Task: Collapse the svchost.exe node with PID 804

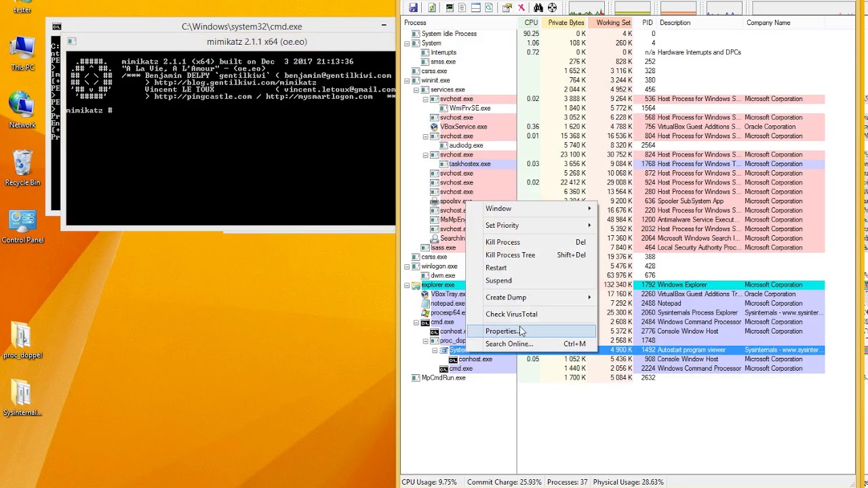Action: point(426,136)
